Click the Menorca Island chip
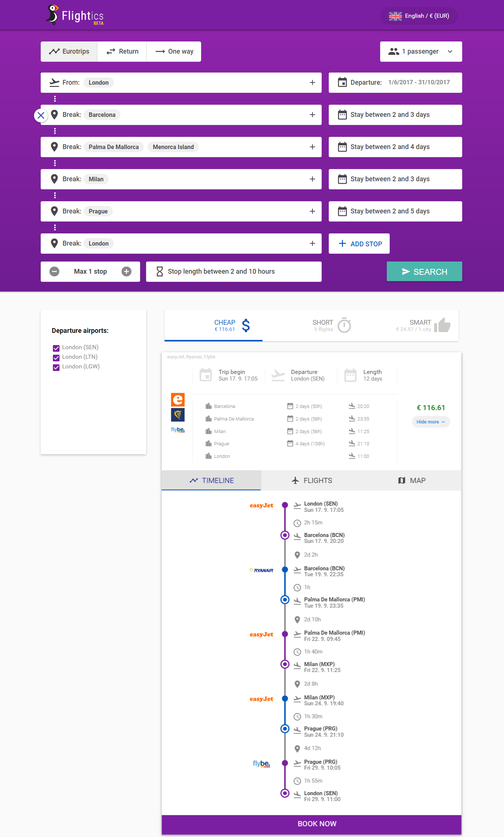Viewport: 504px width, 837px height. pyautogui.click(x=173, y=147)
